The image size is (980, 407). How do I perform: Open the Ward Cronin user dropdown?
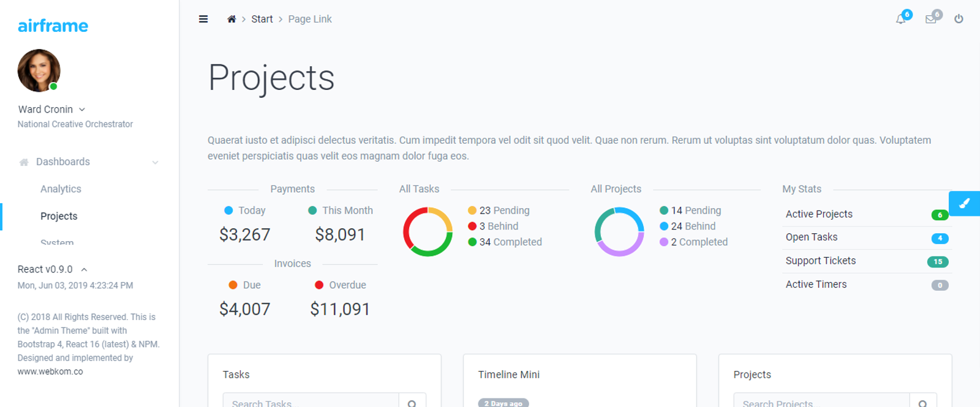tap(51, 109)
